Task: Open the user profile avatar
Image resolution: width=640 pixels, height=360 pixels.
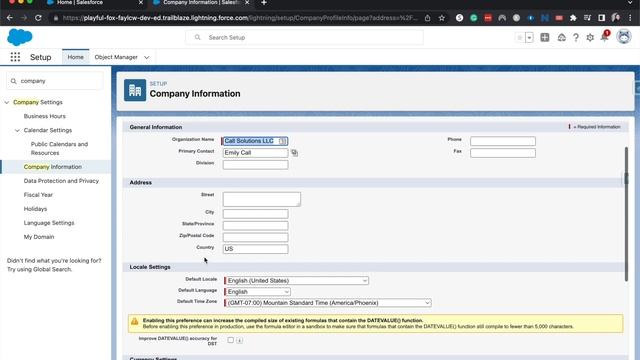Action: click(x=624, y=37)
